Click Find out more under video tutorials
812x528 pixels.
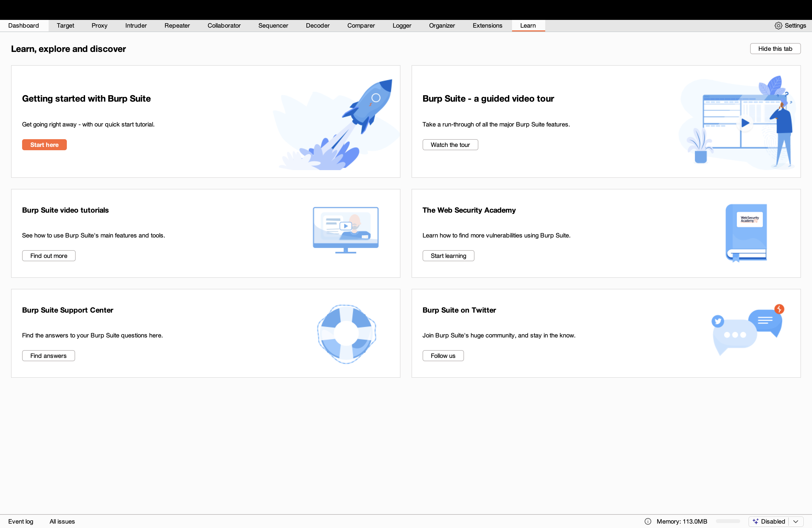point(48,255)
